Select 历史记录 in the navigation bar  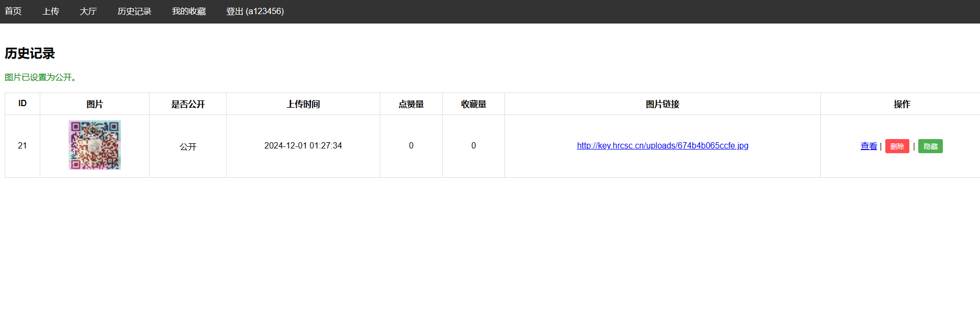click(x=134, y=12)
